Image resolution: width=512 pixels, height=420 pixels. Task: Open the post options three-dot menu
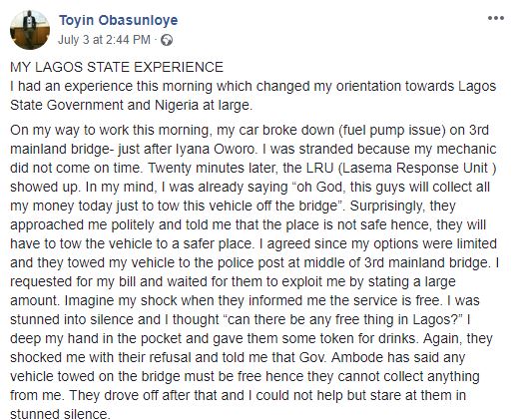pos(496,18)
